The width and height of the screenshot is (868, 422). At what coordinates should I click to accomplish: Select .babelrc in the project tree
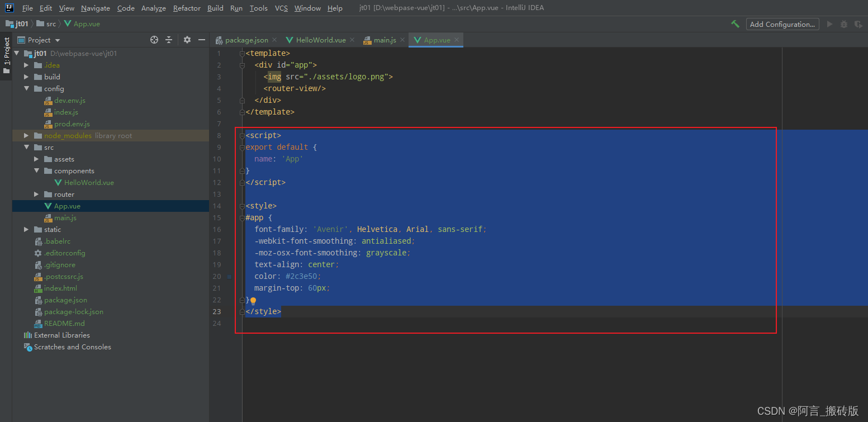point(57,241)
